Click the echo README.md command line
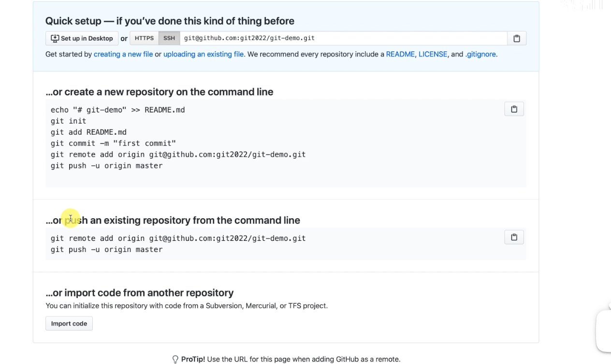Screen dimensions: 611x364 [x=117, y=110]
